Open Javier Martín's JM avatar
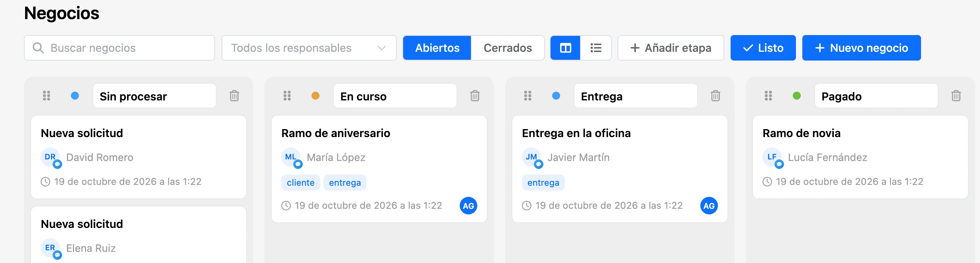980x263 pixels. pos(532,157)
